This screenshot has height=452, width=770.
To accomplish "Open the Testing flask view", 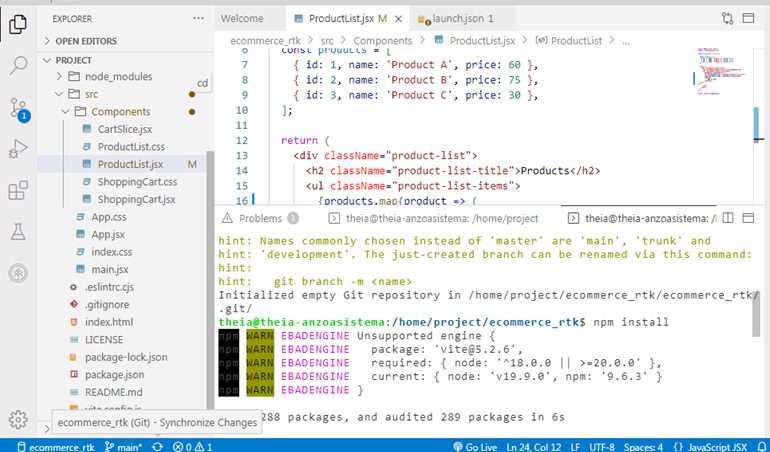I will coord(18,231).
